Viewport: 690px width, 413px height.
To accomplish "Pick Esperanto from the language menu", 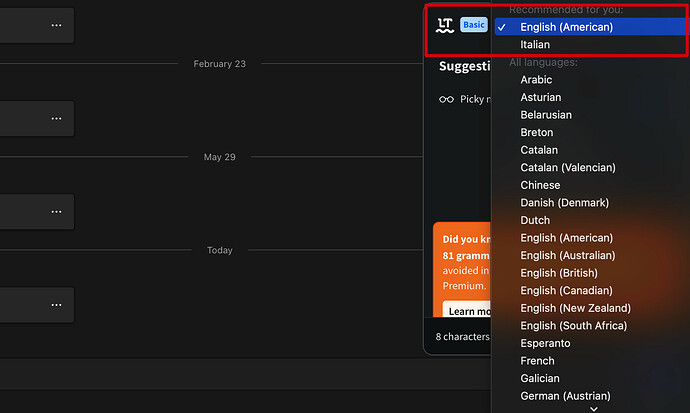I will tap(546, 343).
